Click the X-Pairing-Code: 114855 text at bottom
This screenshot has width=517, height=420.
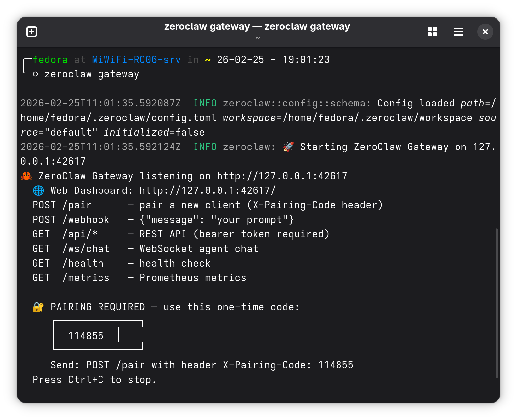[x=288, y=365]
